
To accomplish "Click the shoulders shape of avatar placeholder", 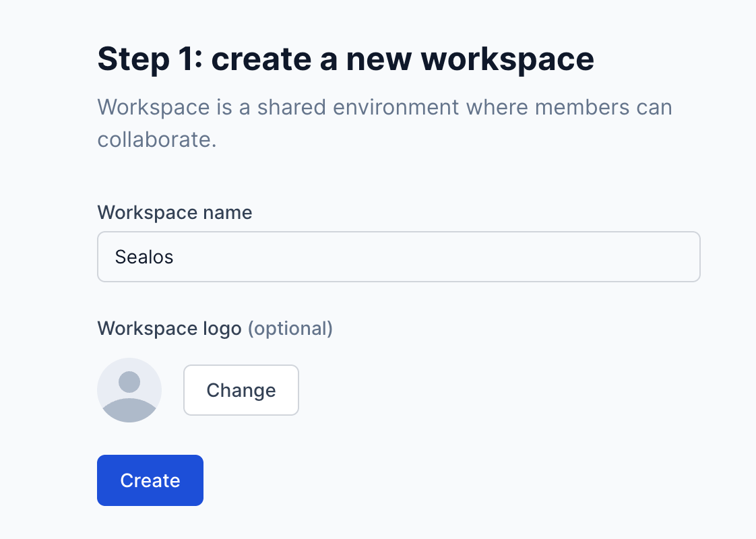I will tap(129, 410).
